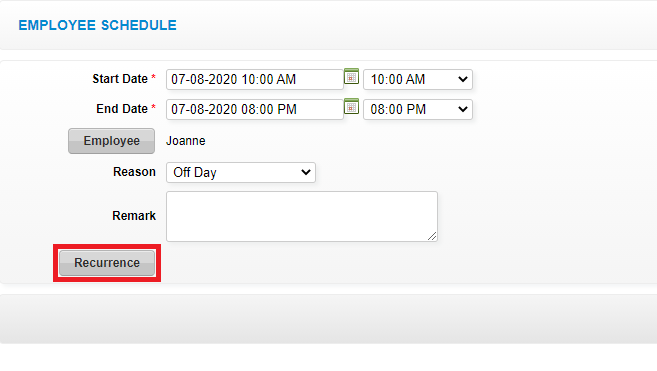Expand the 10:00 AM start time dropdown

click(418, 79)
